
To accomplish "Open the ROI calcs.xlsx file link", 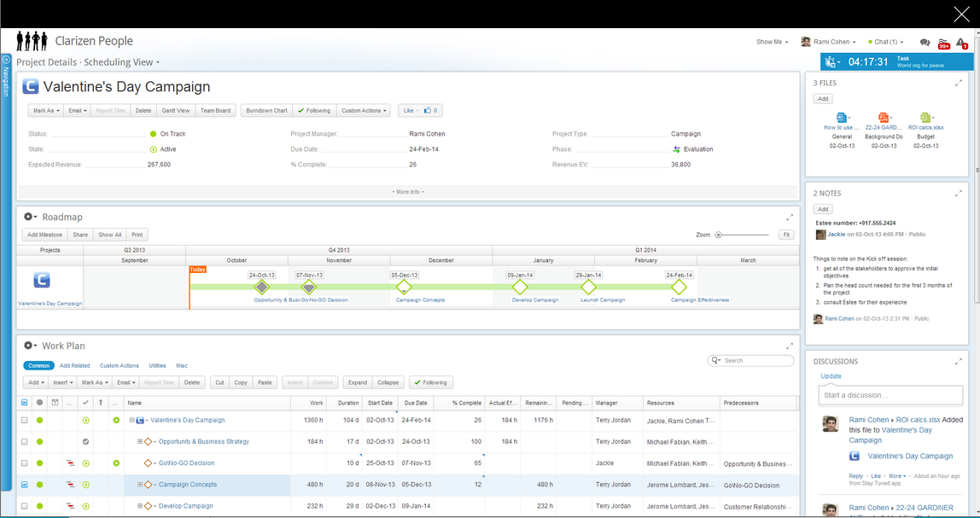I will pos(926,127).
